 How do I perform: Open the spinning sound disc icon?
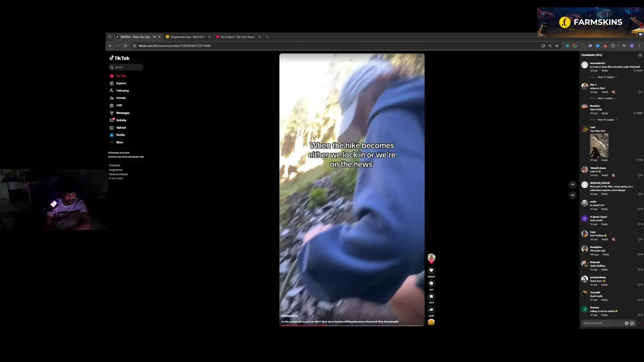[431, 322]
